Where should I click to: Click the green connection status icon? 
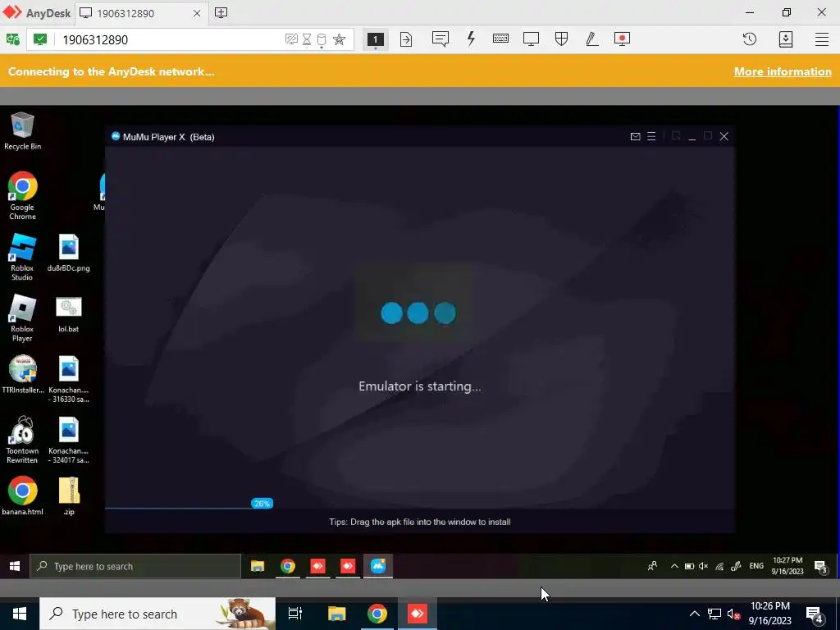13,39
